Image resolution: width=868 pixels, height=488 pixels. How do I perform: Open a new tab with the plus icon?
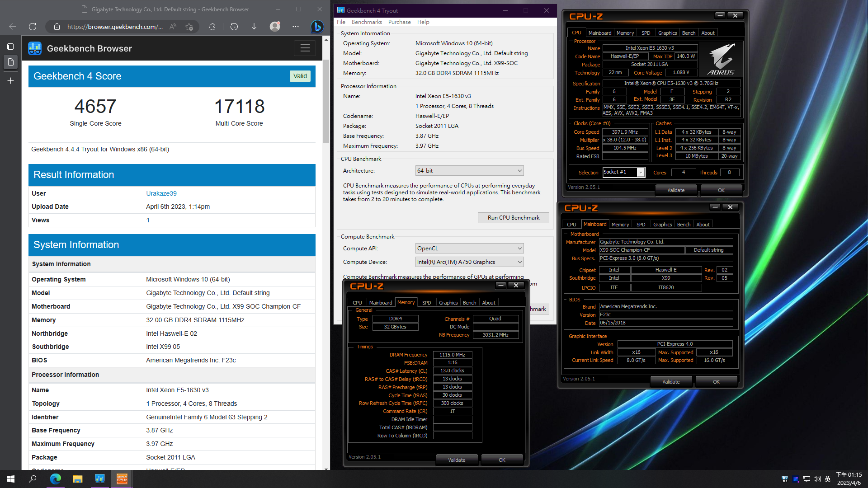click(10, 81)
